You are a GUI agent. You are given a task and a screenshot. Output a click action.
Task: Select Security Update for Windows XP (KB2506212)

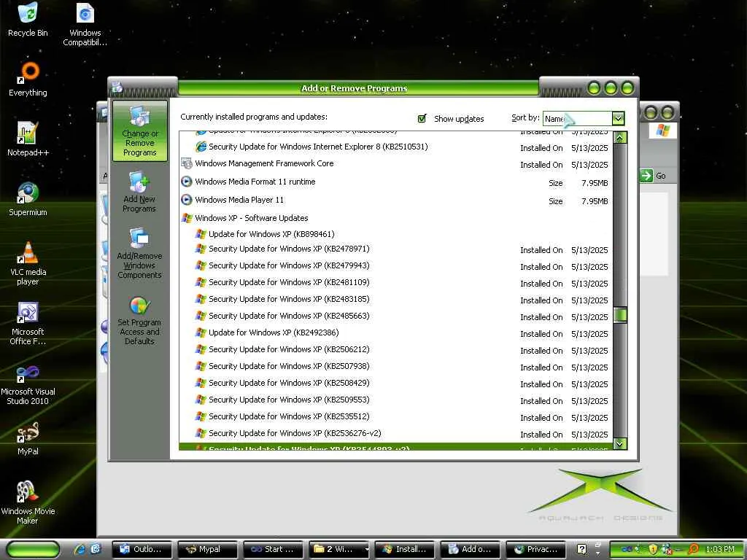289,349
